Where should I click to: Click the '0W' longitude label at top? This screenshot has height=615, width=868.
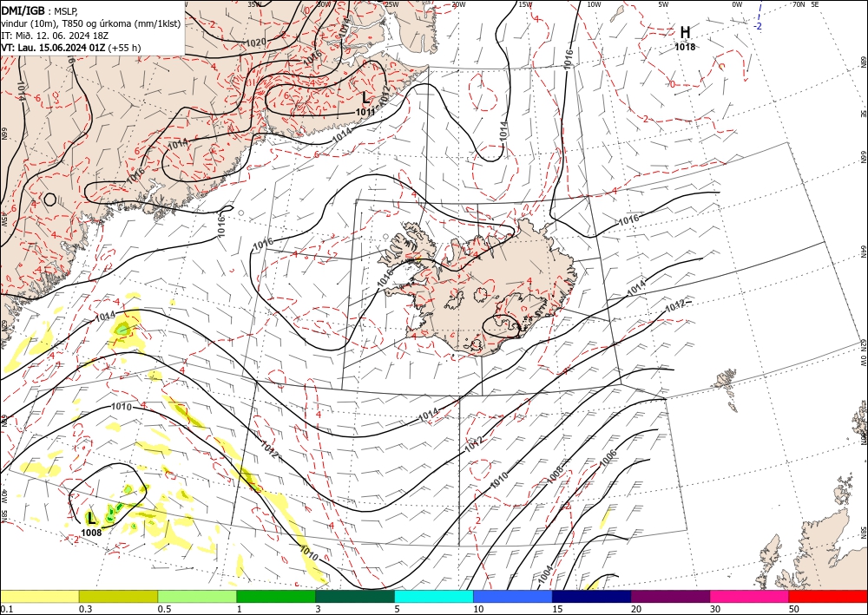pyautogui.click(x=737, y=4)
